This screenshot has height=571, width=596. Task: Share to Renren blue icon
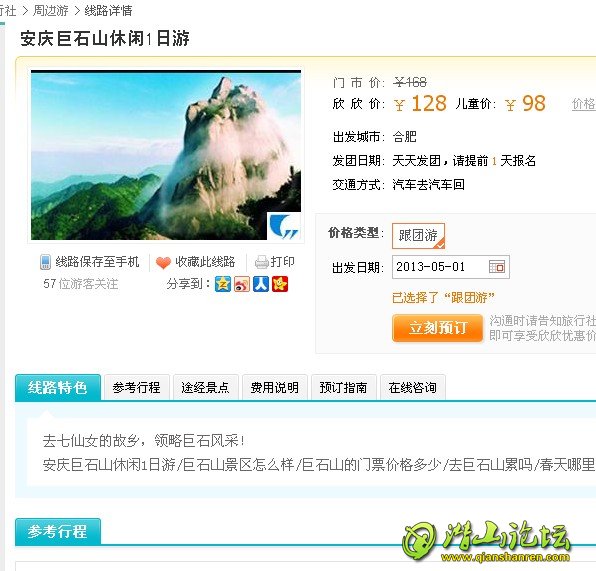coord(261,284)
